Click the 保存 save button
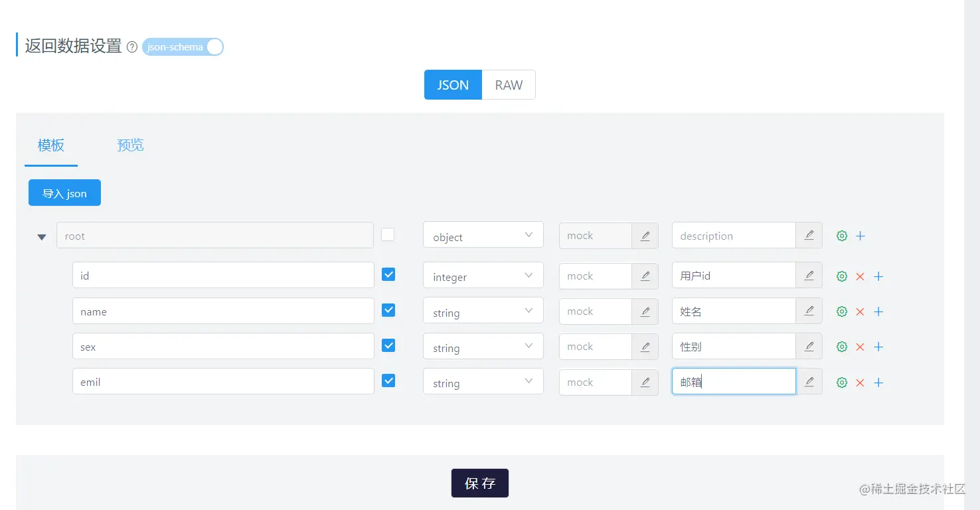This screenshot has width=980, height=510. [480, 483]
